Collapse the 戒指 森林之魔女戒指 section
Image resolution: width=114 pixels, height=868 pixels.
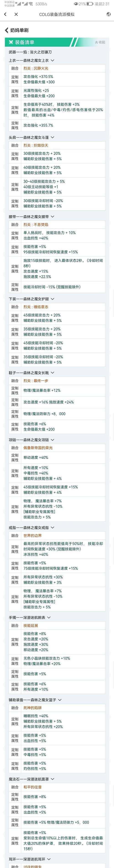click(x=52, y=527)
